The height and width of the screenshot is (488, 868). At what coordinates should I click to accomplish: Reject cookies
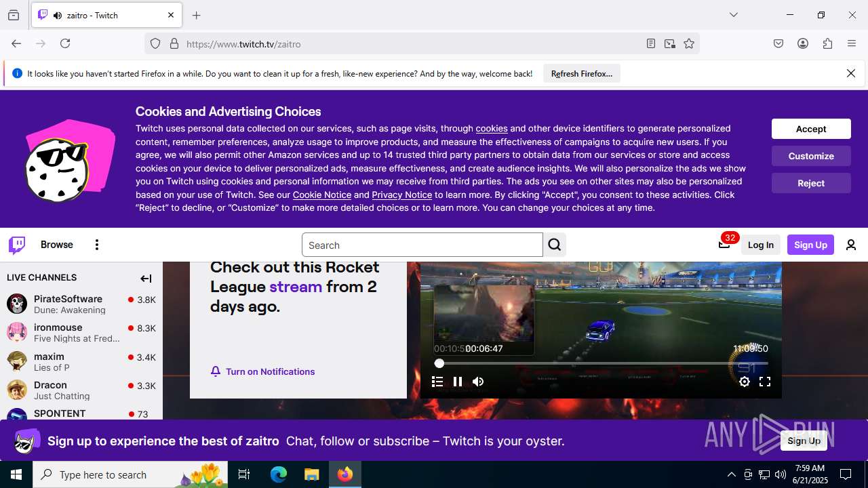click(811, 183)
